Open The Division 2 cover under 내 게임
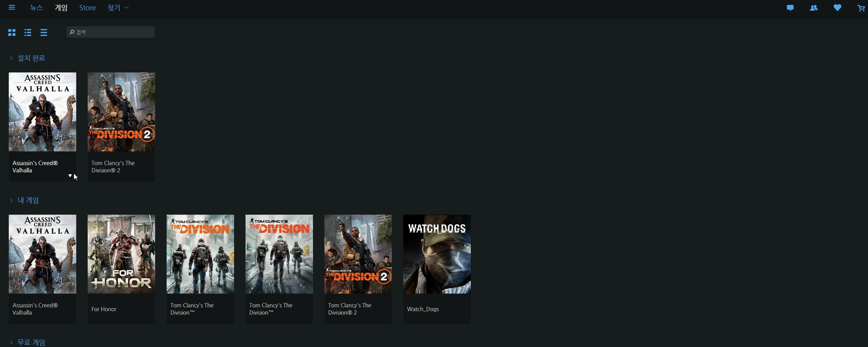Viewport: 868px width, 347px height. [358, 254]
